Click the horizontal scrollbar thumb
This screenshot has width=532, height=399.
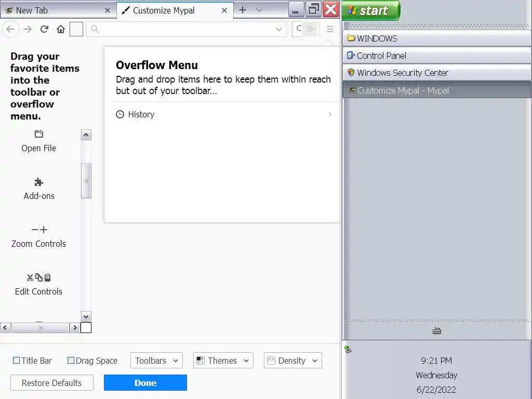41,328
